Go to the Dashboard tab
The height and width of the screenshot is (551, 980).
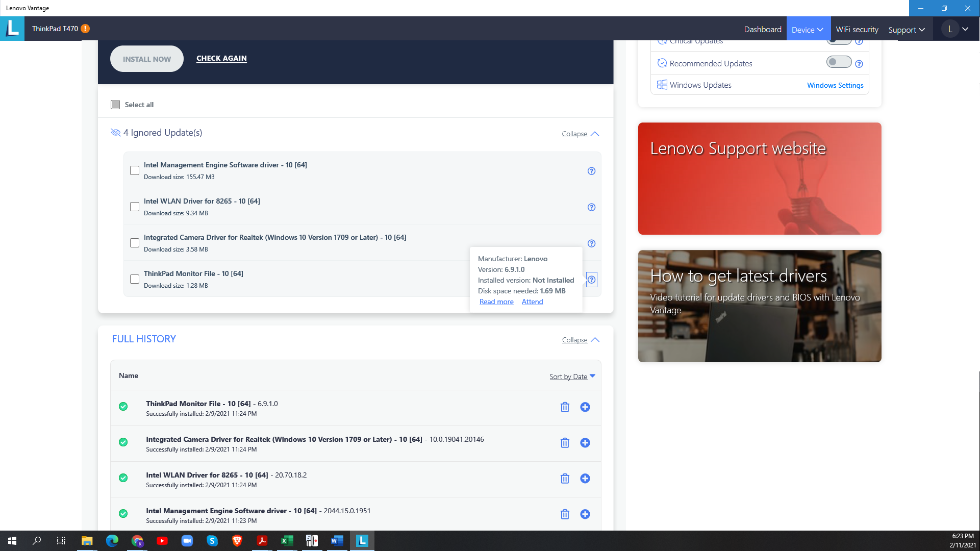(763, 29)
